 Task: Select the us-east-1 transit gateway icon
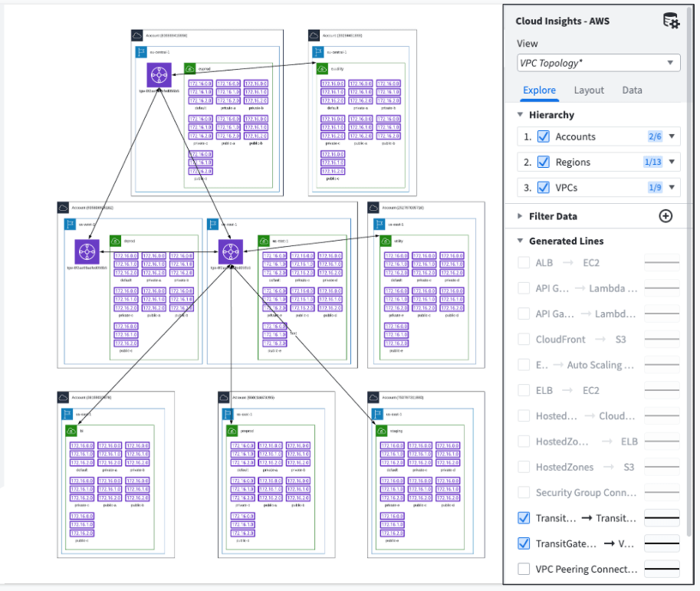point(230,251)
